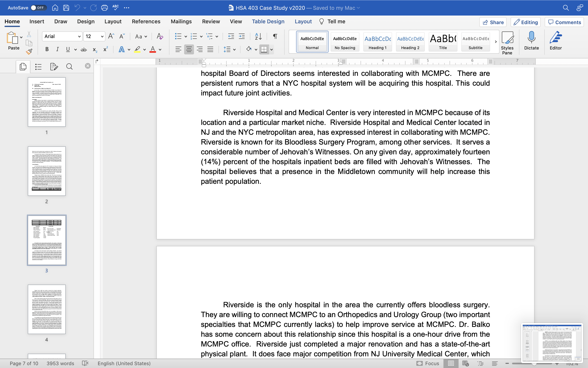Expand the borders dropdown arrow
Screen dimensions: 588x368
pos(271,50)
